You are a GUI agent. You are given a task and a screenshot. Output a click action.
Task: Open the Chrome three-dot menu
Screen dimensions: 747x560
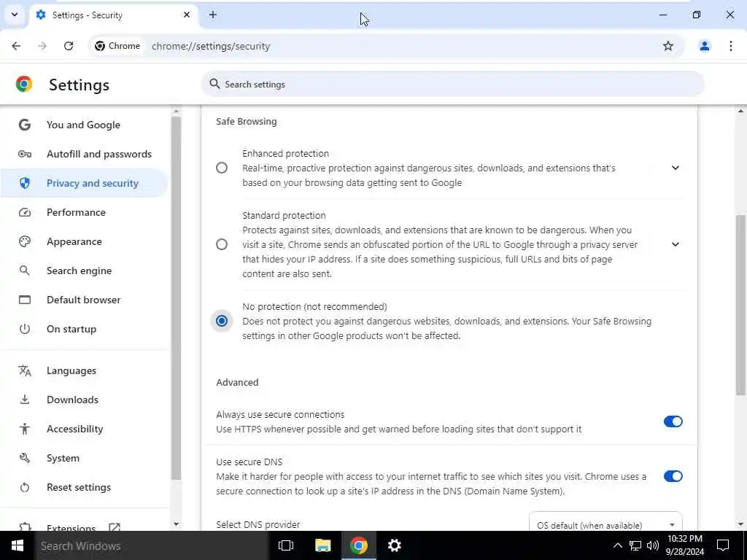click(730, 46)
